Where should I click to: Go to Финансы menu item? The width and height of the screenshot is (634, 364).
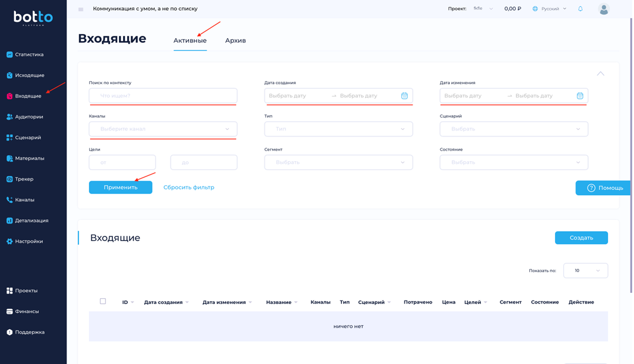pos(27,312)
